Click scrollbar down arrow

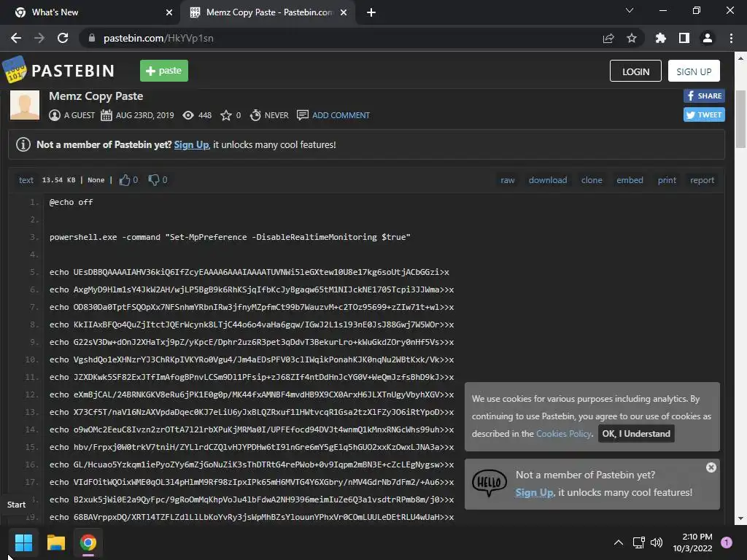pyautogui.click(x=740, y=518)
